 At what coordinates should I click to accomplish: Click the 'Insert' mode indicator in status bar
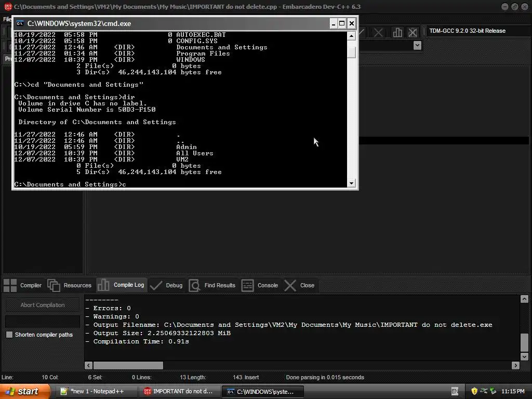coord(251,377)
